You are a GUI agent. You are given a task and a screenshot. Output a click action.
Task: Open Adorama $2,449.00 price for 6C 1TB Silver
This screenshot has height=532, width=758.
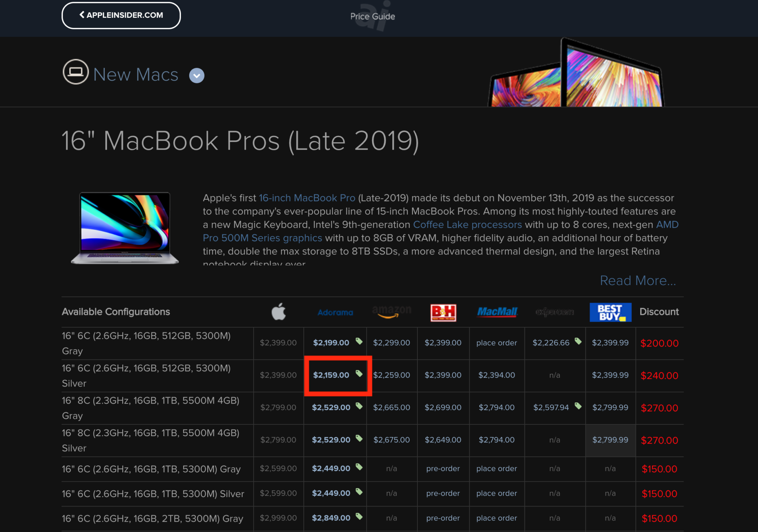pos(331,493)
